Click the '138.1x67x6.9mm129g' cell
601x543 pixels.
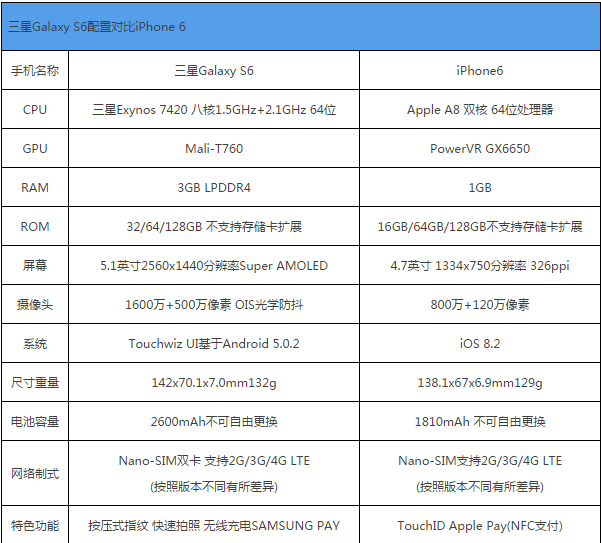(480, 383)
